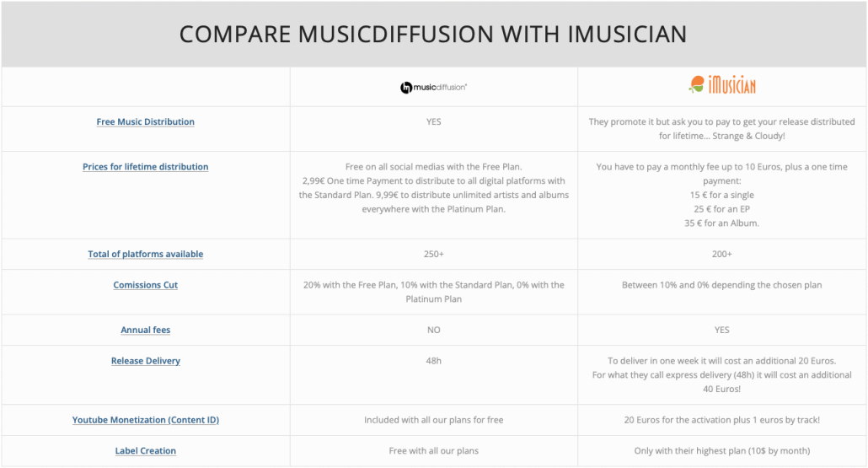Click the iMusician YES annual fees cell

tap(722, 330)
